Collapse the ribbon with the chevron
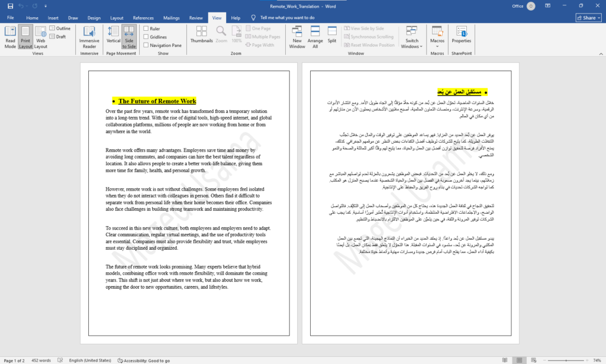Viewport: 606px width, 364px height. (601, 54)
